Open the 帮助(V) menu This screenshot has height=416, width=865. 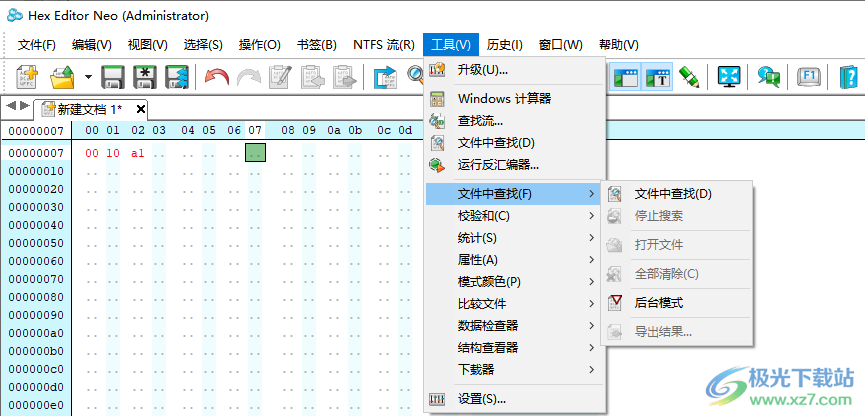(618, 45)
